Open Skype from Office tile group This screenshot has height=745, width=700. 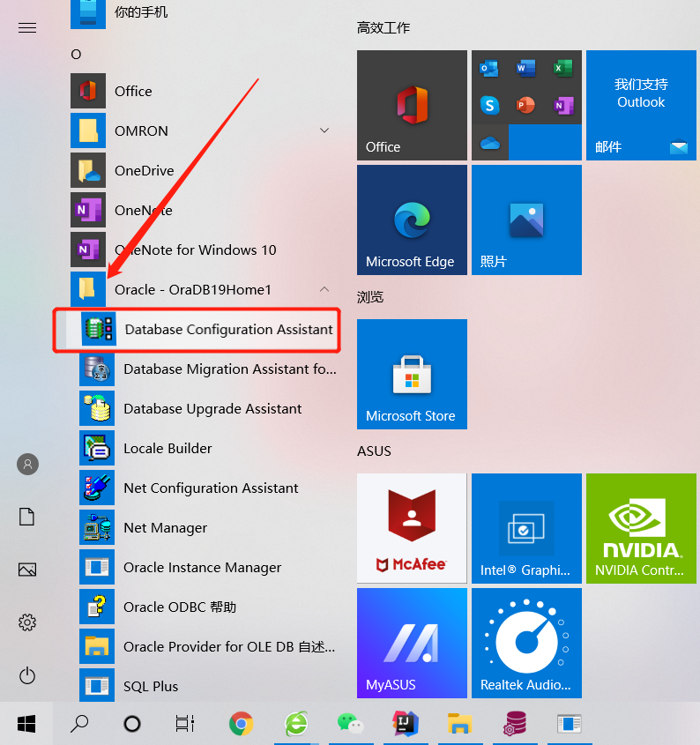(x=489, y=105)
